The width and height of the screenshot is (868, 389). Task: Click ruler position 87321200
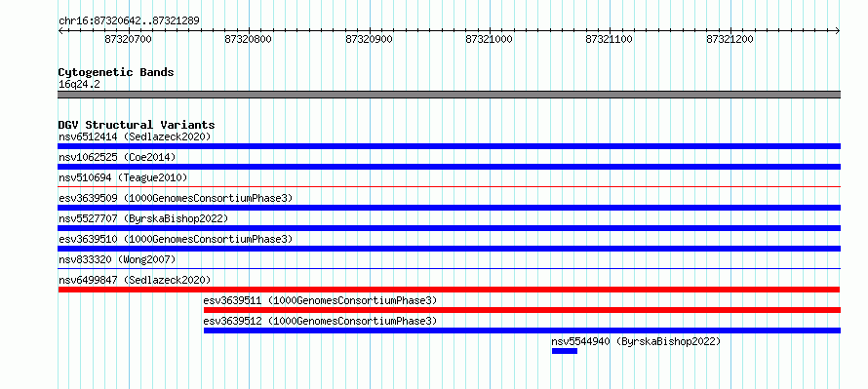point(730,39)
